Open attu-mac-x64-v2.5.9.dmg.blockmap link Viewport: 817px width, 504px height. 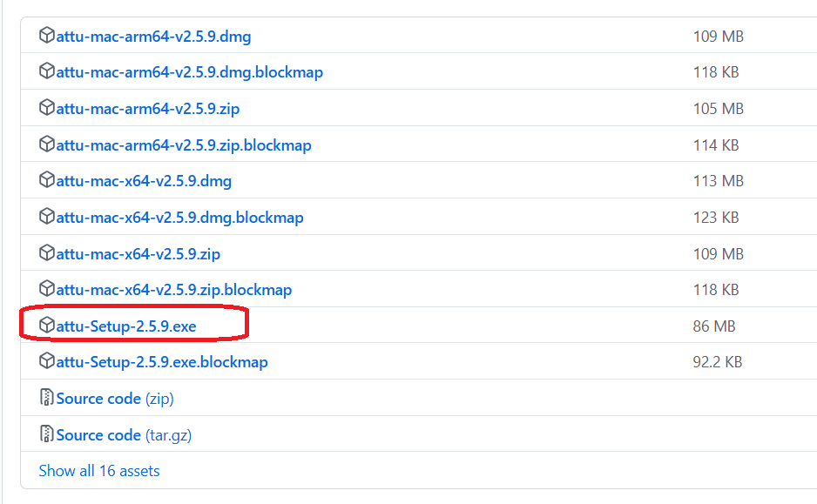tap(179, 218)
